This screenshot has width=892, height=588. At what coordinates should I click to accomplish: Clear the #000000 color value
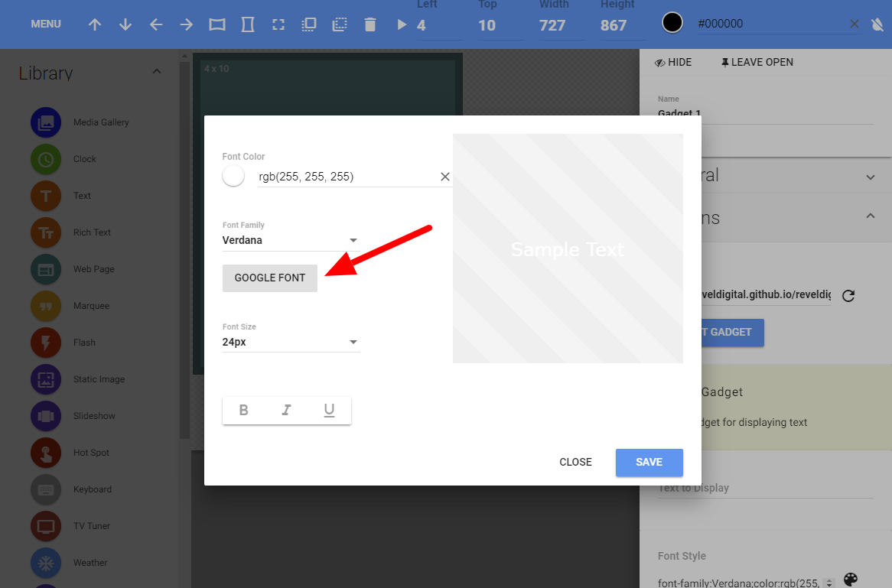[854, 24]
